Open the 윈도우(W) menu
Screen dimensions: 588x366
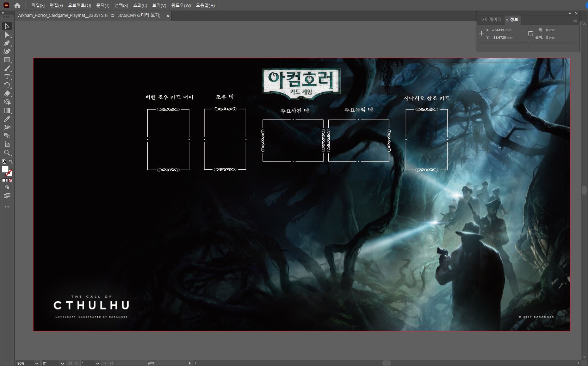[181, 5]
